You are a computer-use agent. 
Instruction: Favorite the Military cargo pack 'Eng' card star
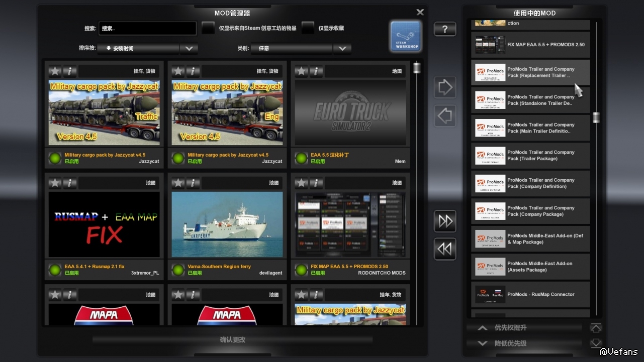click(x=178, y=71)
